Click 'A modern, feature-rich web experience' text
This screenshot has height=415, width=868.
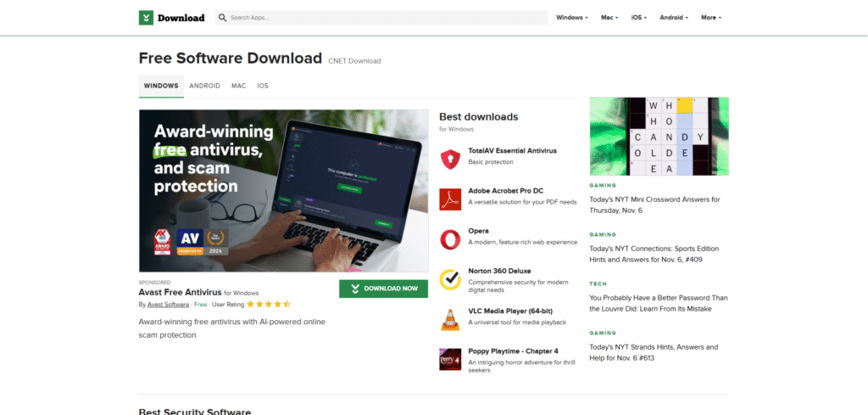522,242
